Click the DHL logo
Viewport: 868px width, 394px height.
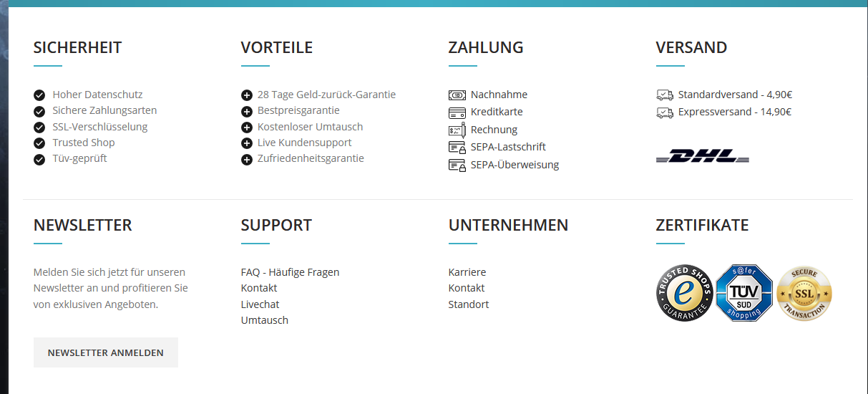tap(703, 156)
